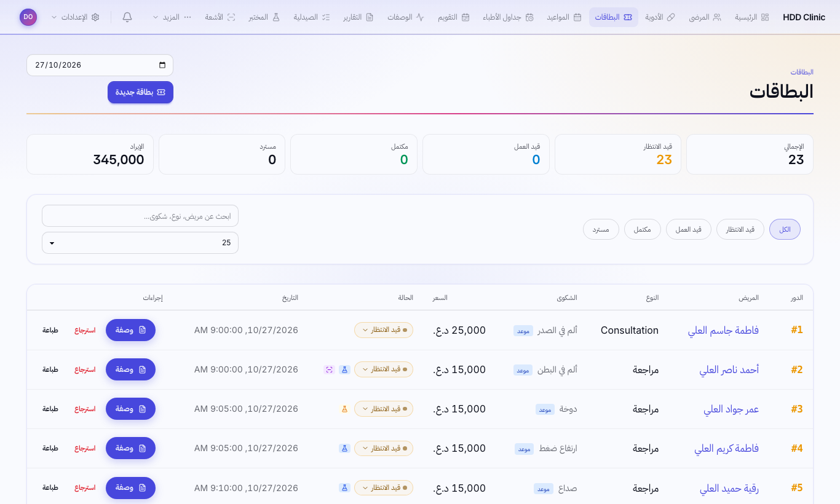The image size is (840, 504).
Task: Open the notifications bell
Action: pyautogui.click(x=127, y=17)
